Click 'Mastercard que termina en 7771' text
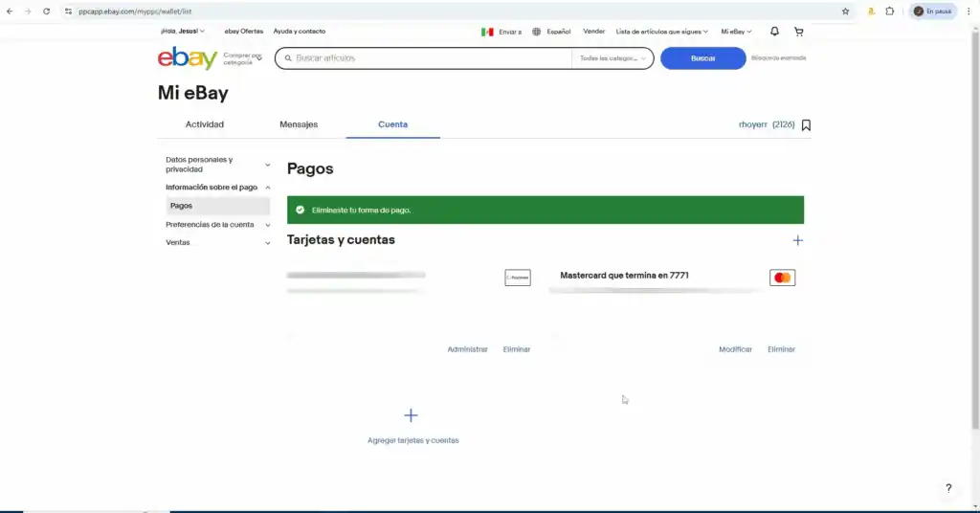Viewport: 980px width, 513px height. (x=624, y=276)
